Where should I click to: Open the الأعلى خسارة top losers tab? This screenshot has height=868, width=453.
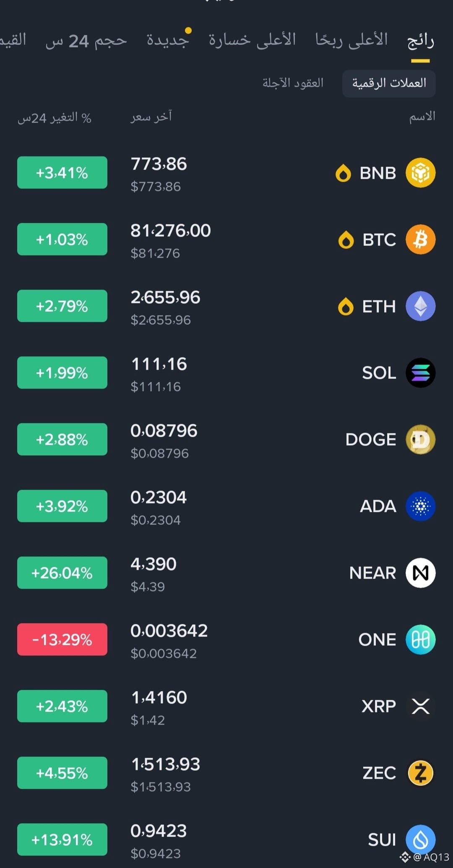(253, 40)
